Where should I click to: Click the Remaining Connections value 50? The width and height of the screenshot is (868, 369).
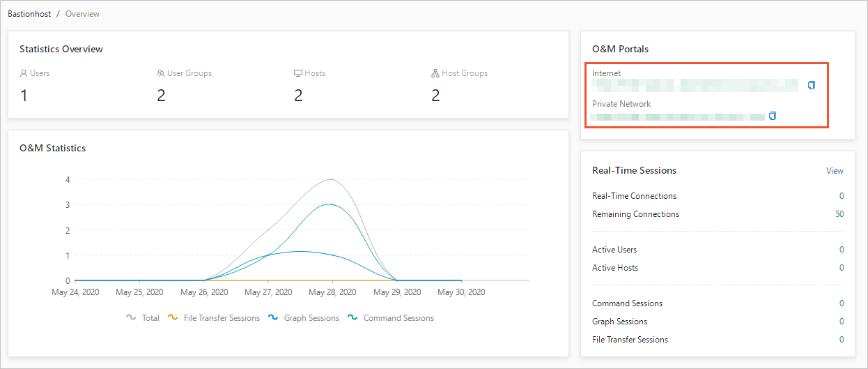(x=839, y=214)
